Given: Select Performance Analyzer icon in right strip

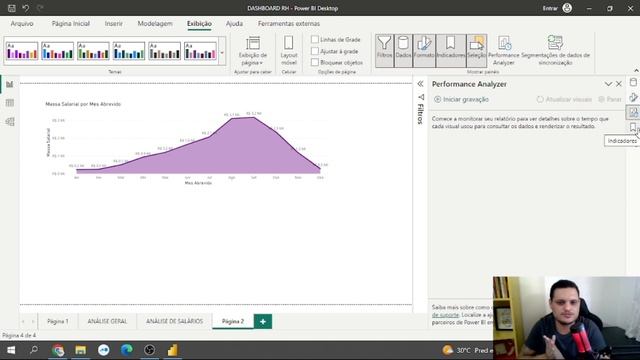Looking at the screenshot, I should pos(633,112).
